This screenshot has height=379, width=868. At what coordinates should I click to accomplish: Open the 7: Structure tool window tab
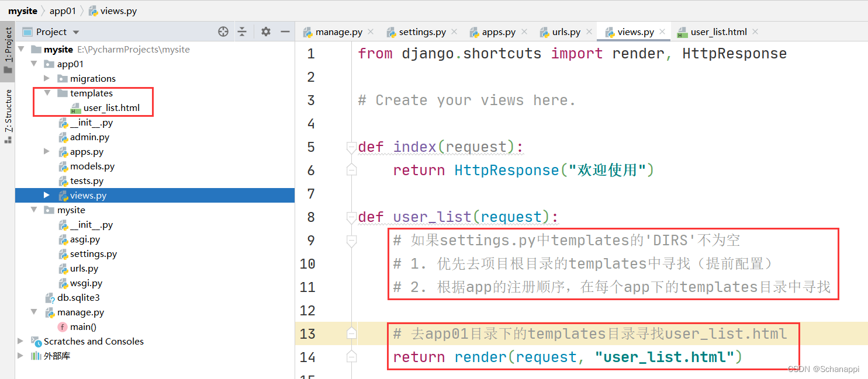click(x=8, y=117)
